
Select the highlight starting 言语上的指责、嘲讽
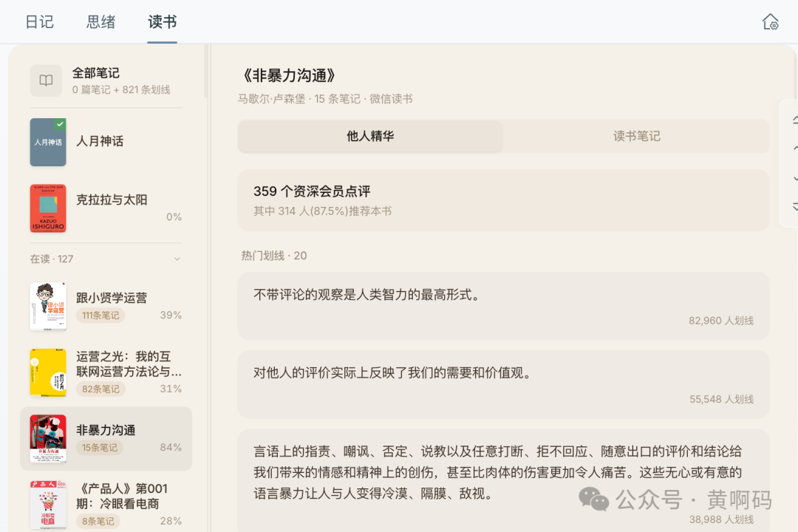click(x=498, y=472)
